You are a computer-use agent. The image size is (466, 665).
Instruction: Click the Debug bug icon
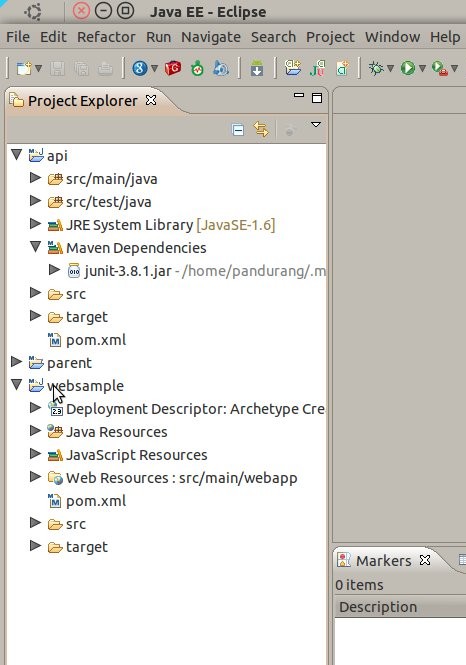point(376,68)
